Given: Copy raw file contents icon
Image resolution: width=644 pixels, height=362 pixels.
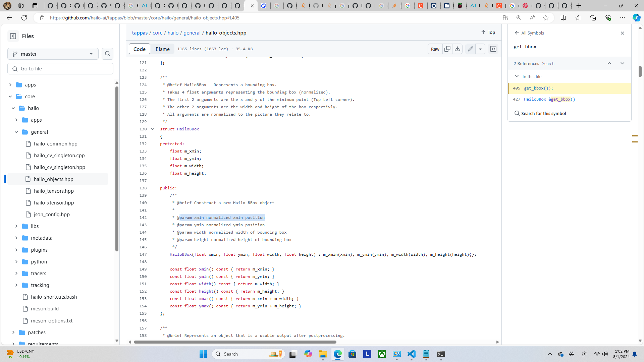Looking at the screenshot, I should point(447,49).
